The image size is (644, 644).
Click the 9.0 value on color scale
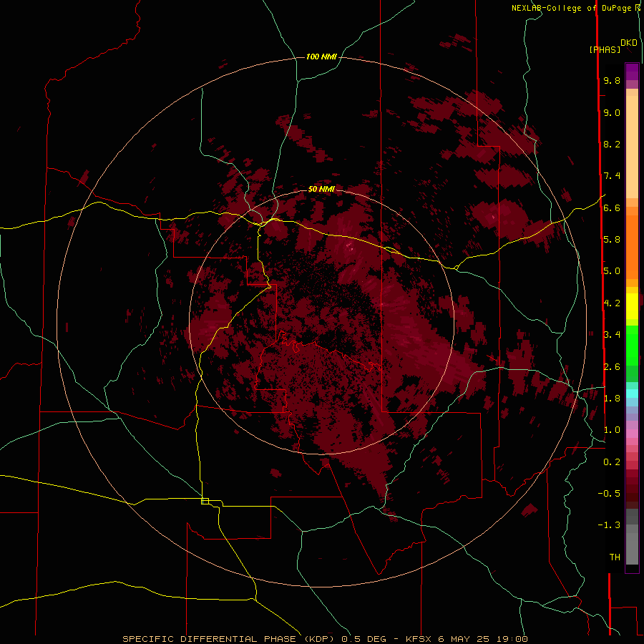tap(612, 112)
